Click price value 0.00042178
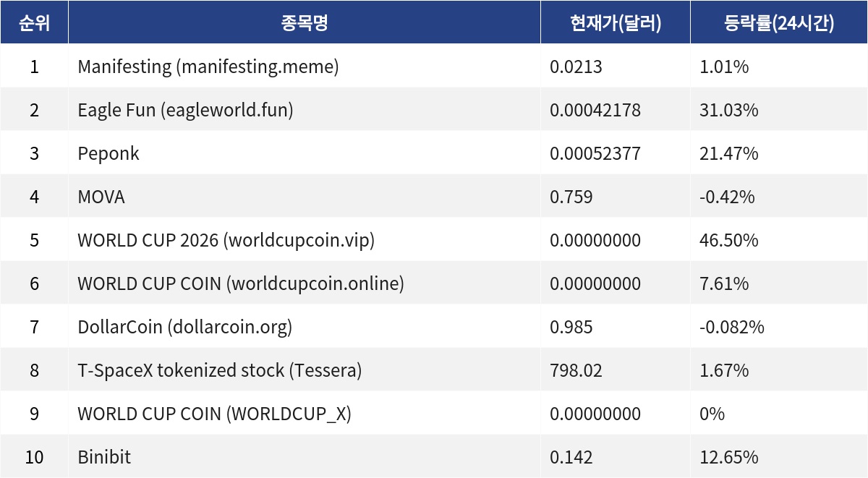The height and width of the screenshot is (478, 868). 595,111
